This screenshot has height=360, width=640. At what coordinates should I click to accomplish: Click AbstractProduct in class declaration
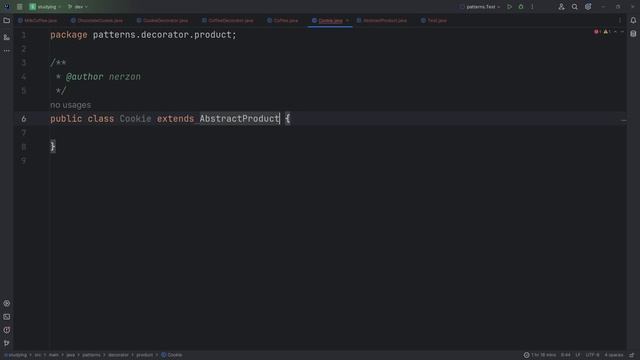point(239,119)
